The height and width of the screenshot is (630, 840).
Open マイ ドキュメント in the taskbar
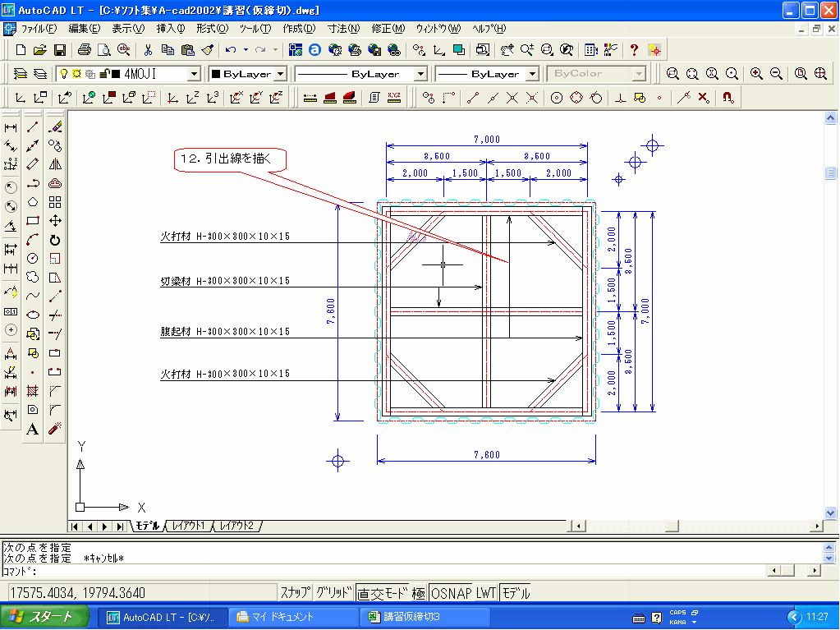coord(294,617)
